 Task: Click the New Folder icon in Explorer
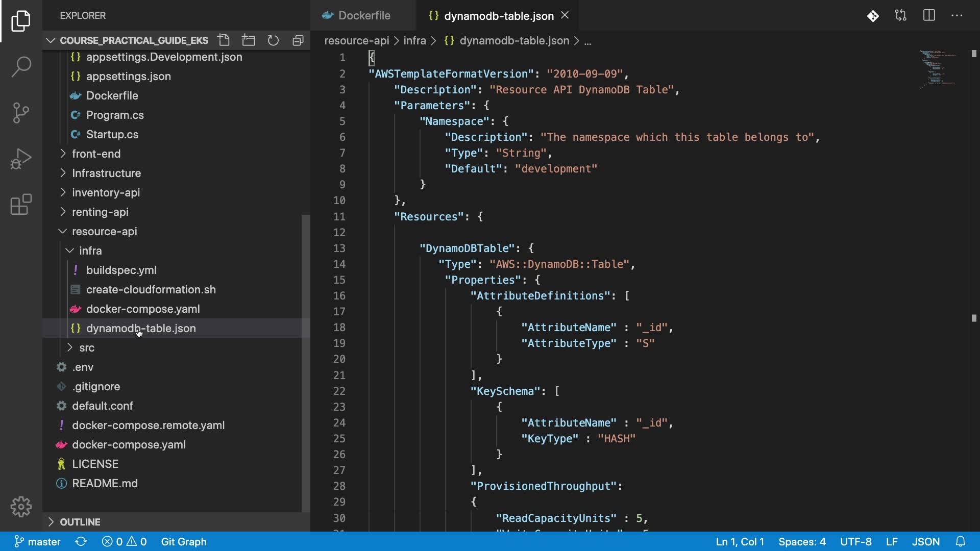pyautogui.click(x=249, y=40)
